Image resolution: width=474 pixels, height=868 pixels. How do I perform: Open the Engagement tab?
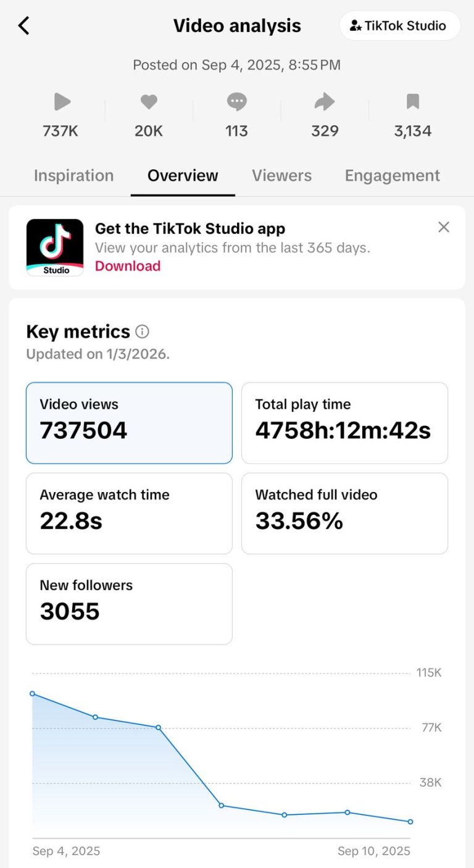[393, 175]
